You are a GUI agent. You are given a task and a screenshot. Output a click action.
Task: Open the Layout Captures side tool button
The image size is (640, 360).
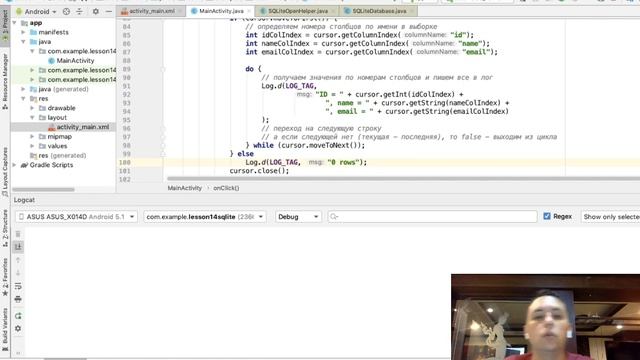[x=5, y=171]
